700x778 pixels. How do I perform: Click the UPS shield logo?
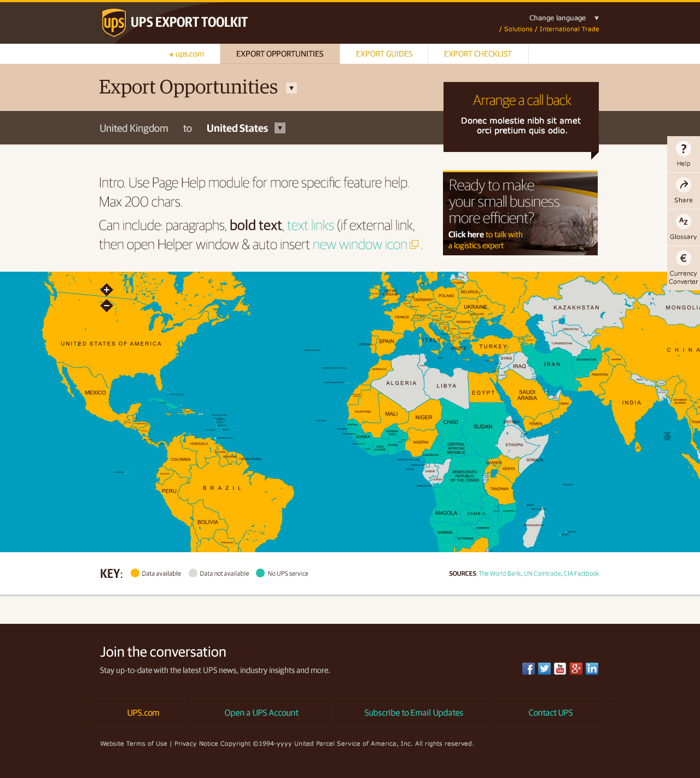[114, 23]
